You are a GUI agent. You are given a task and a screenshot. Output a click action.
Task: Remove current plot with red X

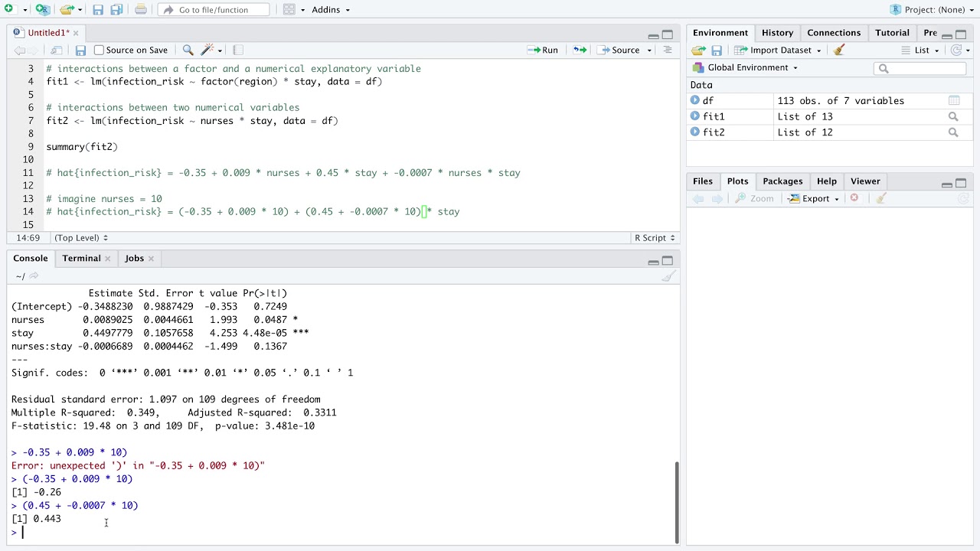coord(854,198)
